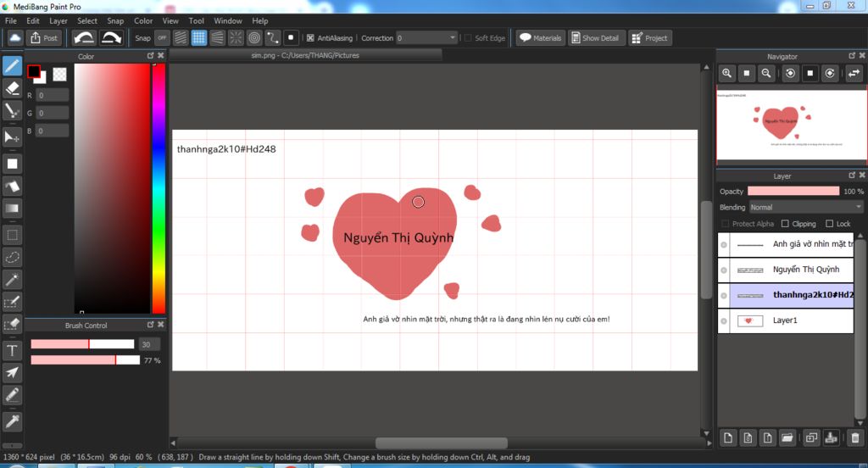868x468 pixels.
Task: Open the Select menu
Action: (87, 20)
